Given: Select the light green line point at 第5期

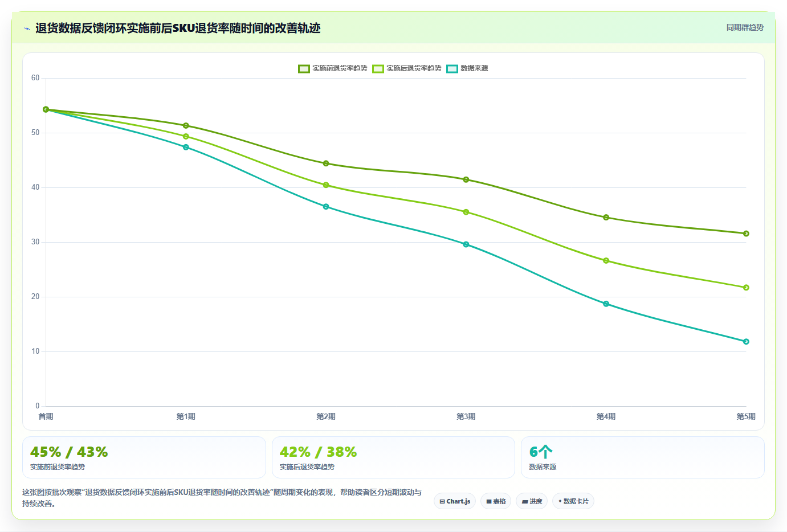Looking at the screenshot, I should pos(746,288).
